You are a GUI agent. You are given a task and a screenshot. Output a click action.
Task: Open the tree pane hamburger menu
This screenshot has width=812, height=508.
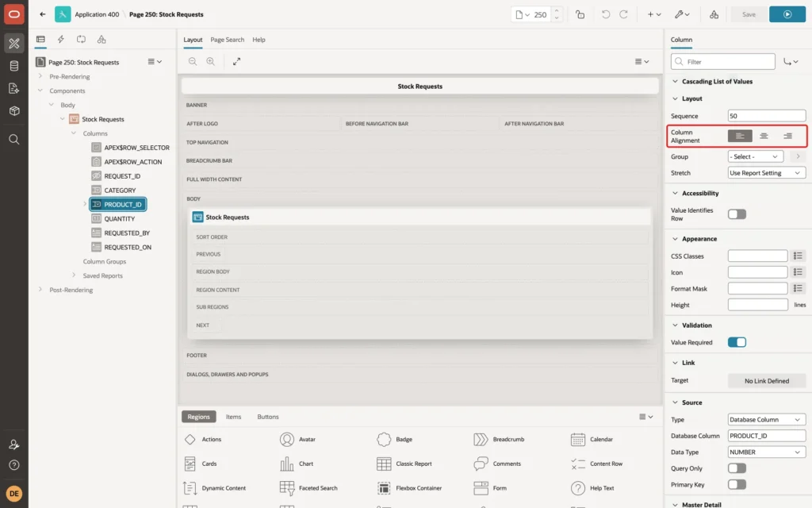[x=155, y=62]
